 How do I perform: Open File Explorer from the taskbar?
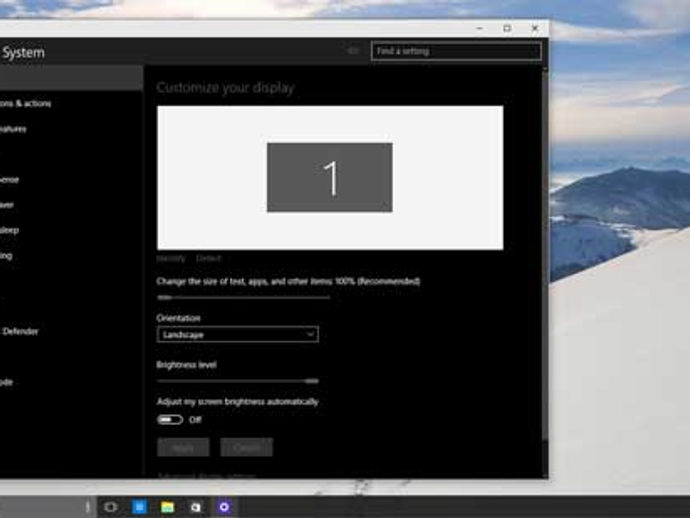168,507
